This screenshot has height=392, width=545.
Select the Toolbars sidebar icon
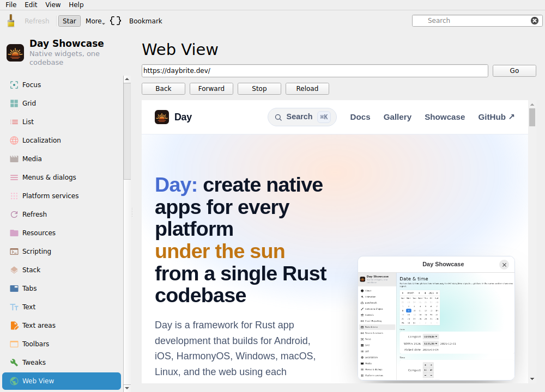point(14,344)
